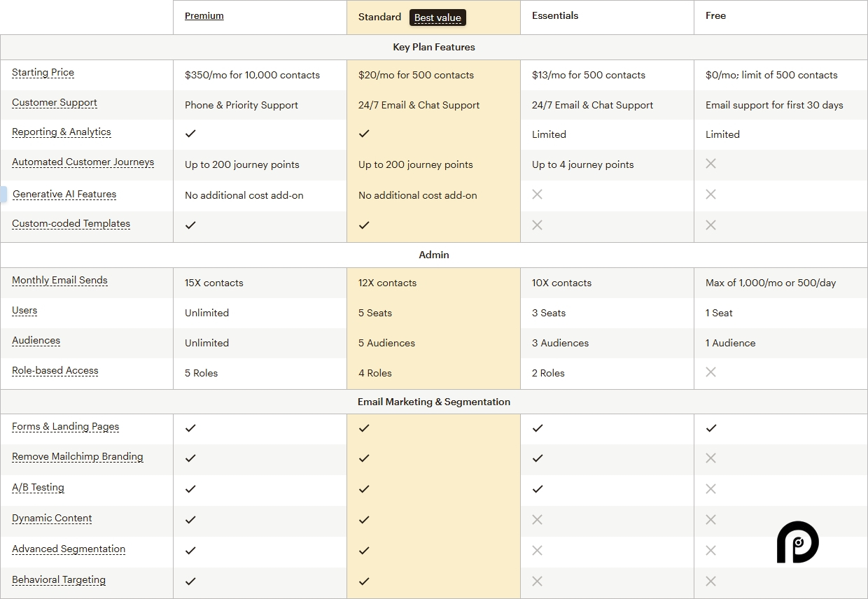Select the Essentials A/B Testing checkmark
Image resolution: width=868 pixels, height=599 pixels.
click(x=538, y=489)
